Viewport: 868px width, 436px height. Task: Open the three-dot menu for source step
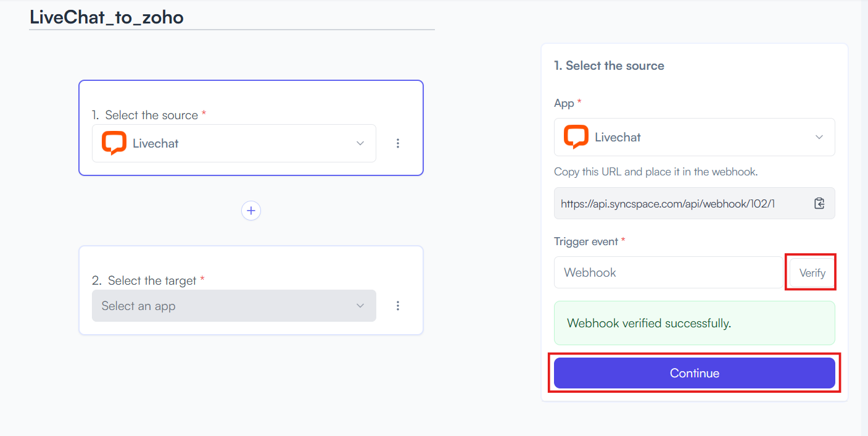point(398,143)
